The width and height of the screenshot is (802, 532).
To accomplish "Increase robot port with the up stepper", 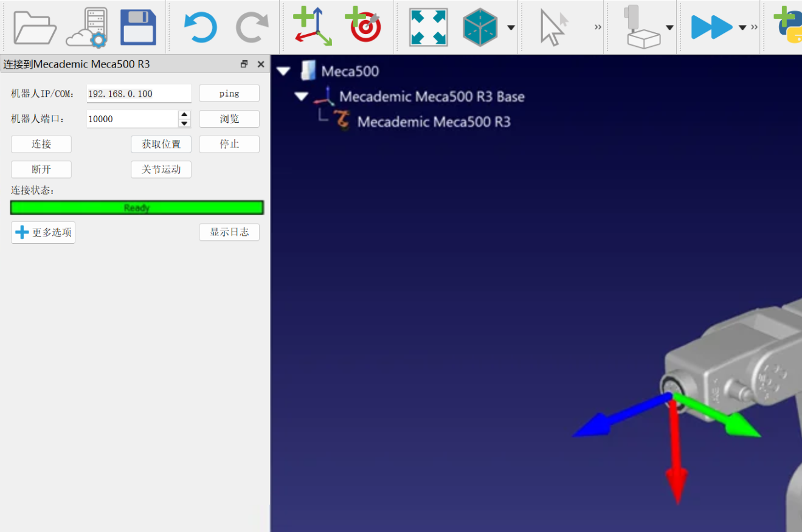I will tap(184, 114).
